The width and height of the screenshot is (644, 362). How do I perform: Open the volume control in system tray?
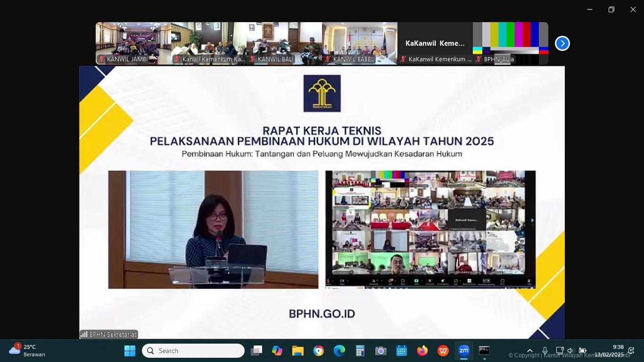pyautogui.click(x=570, y=351)
